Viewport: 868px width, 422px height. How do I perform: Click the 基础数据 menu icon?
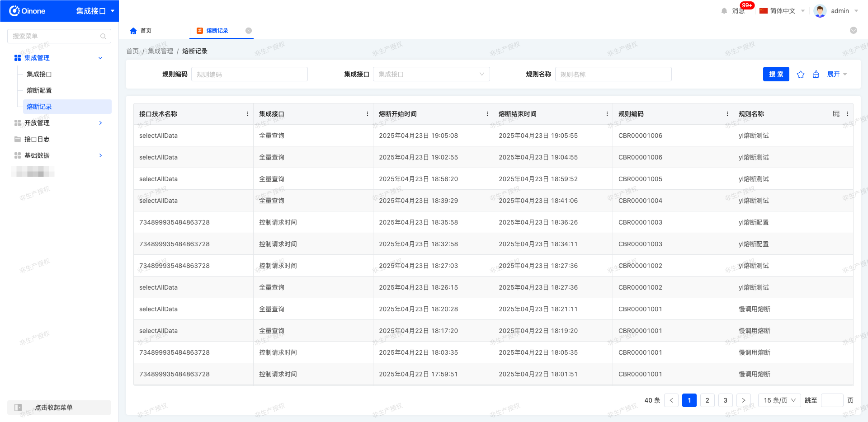18,155
